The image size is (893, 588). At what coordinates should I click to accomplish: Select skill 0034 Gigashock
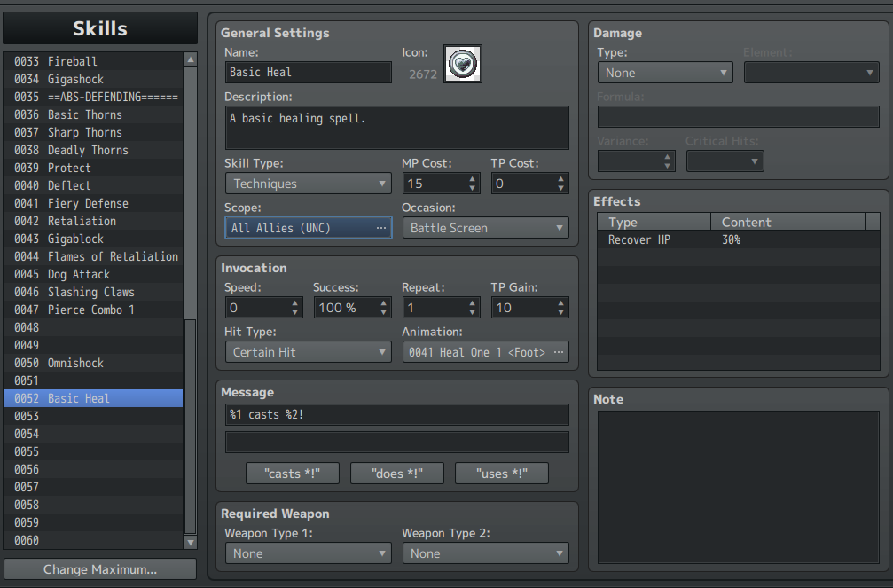coord(93,79)
